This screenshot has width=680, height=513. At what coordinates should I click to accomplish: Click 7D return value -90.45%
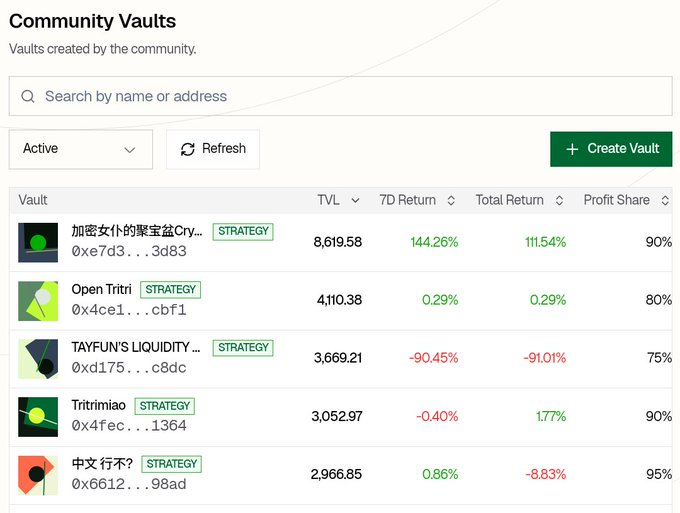coord(434,358)
